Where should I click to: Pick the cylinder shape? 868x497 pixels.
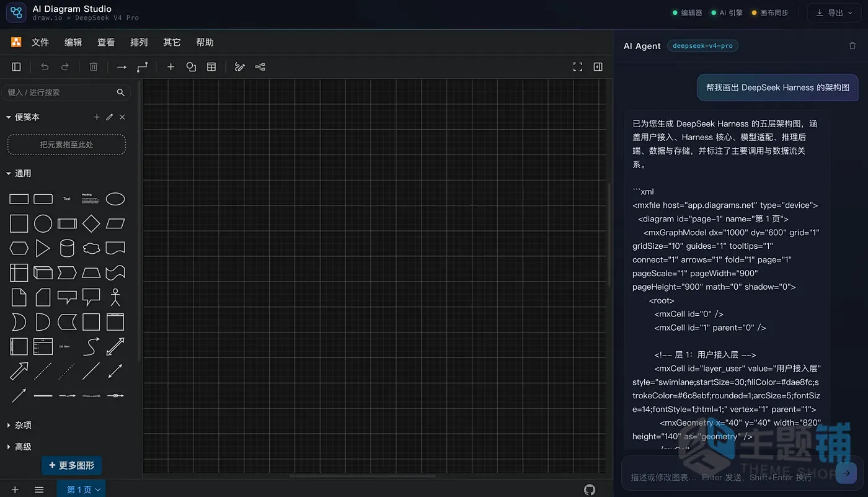(67, 248)
